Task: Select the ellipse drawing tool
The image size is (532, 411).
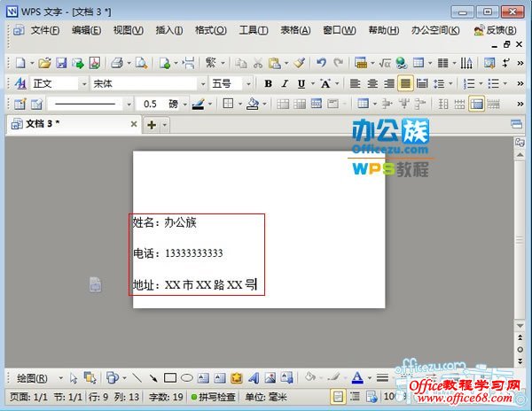Action: (186, 377)
